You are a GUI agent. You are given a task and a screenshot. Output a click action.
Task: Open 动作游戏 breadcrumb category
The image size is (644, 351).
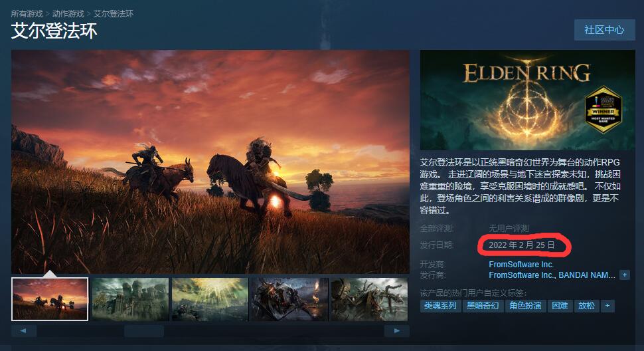(68, 13)
